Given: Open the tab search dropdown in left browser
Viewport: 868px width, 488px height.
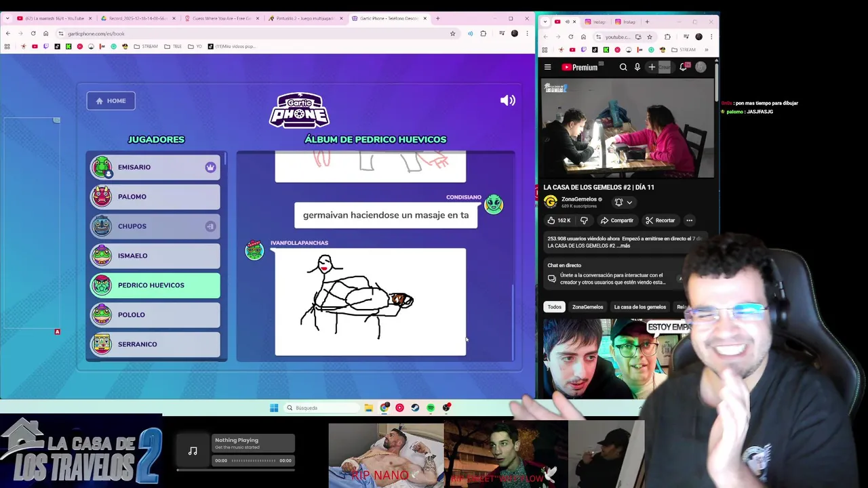Looking at the screenshot, I should point(7,18).
